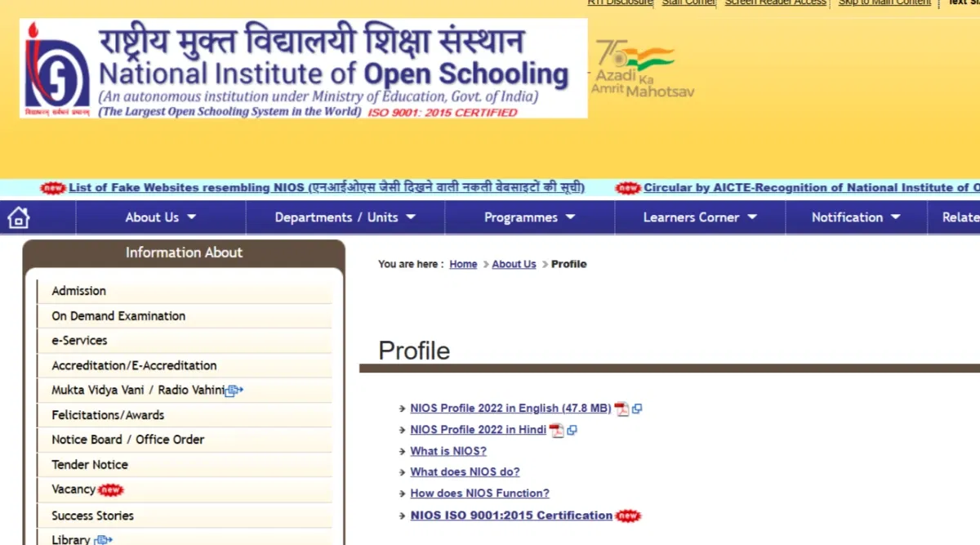Click external window icon after Hindi profile PDF

click(x=572, y=430)
